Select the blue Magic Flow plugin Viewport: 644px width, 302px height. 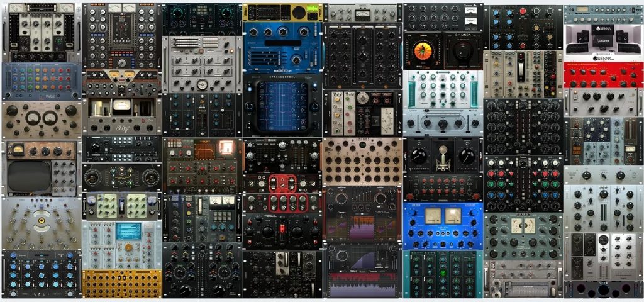click(x=282, y=47)
